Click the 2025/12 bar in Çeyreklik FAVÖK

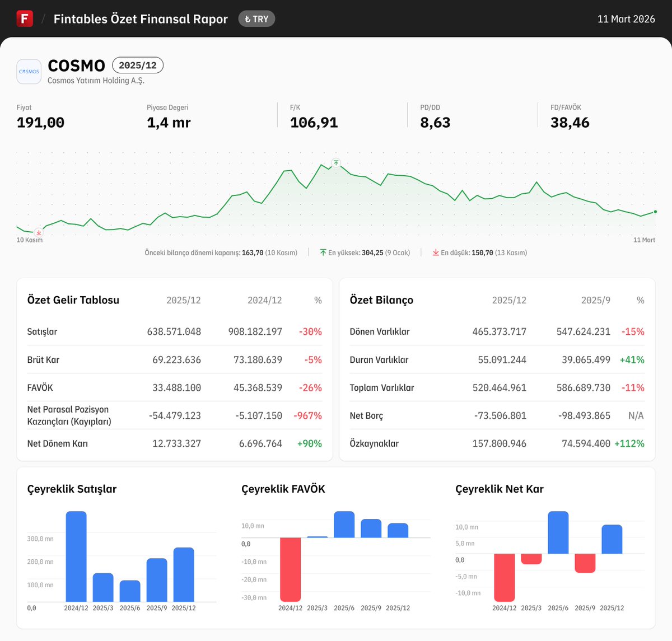point(398,530)
